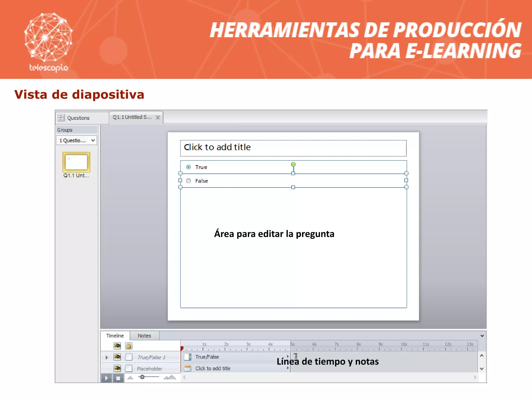Image resolution: width=532 pixels, height=399 pixels.
Task: Play the timeline
Action: click(x=106, y=378)
